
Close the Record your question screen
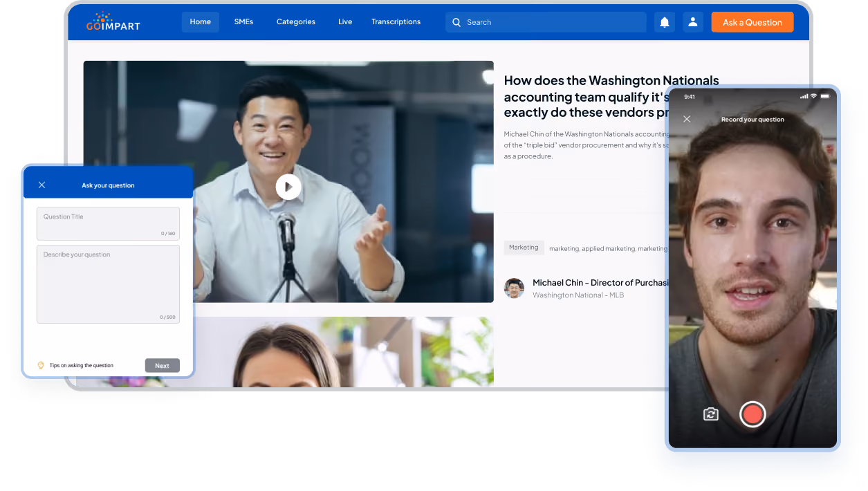click(x=687, y=119)
